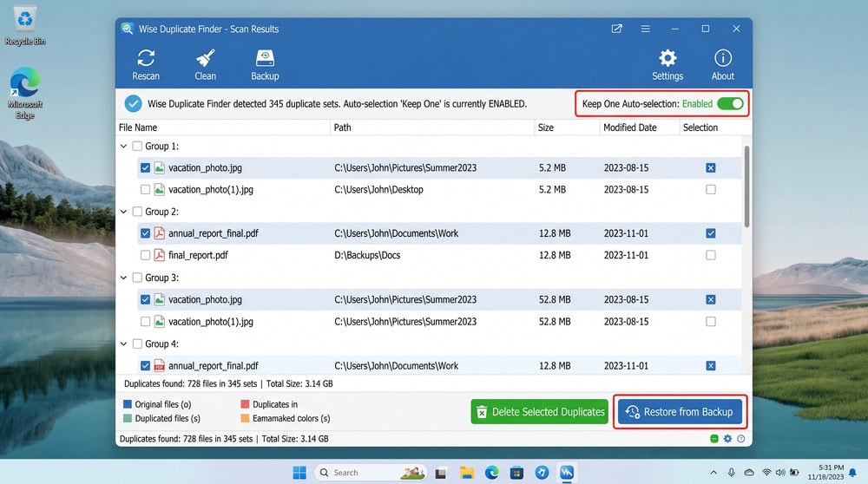Check the Group 3 checkbox
This screenshot has width=868, height=484.
click(137, 278)
